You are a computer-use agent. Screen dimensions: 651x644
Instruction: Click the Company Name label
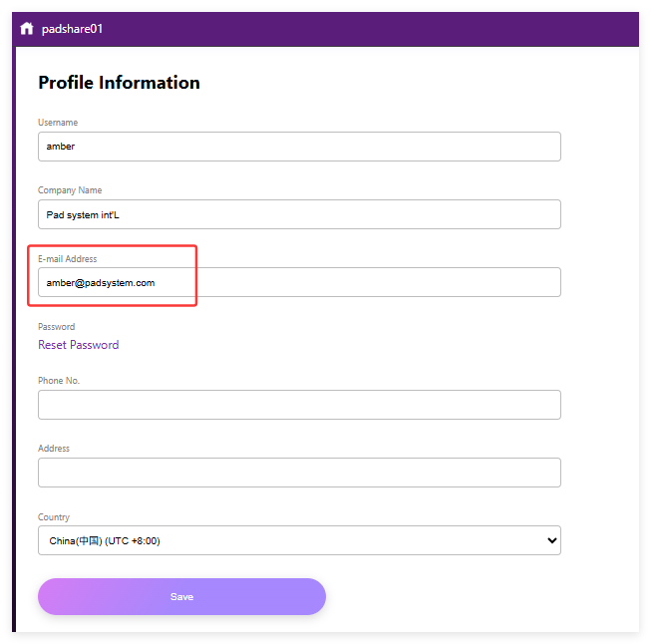(x=70, y=190)
